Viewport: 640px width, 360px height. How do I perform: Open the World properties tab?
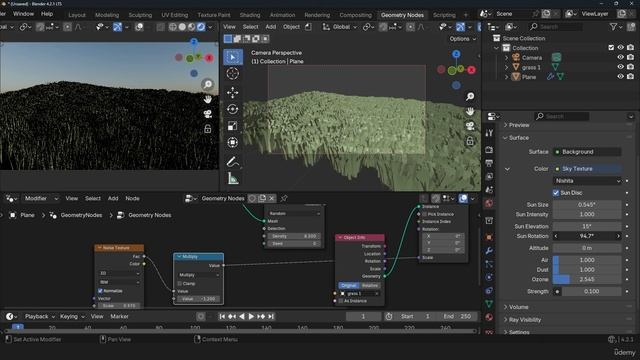click(x=489, y=203)
